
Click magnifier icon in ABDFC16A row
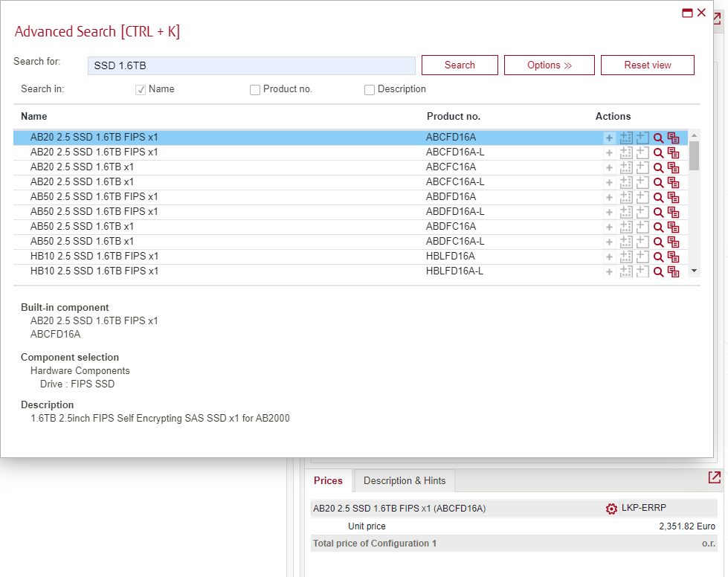click(x=658, y=227)
